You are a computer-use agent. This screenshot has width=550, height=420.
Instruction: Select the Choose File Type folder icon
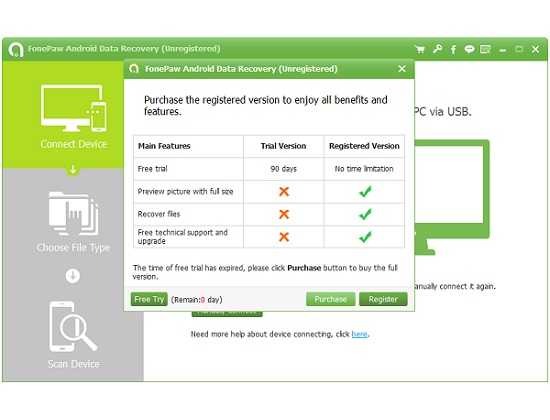[73, 213]
